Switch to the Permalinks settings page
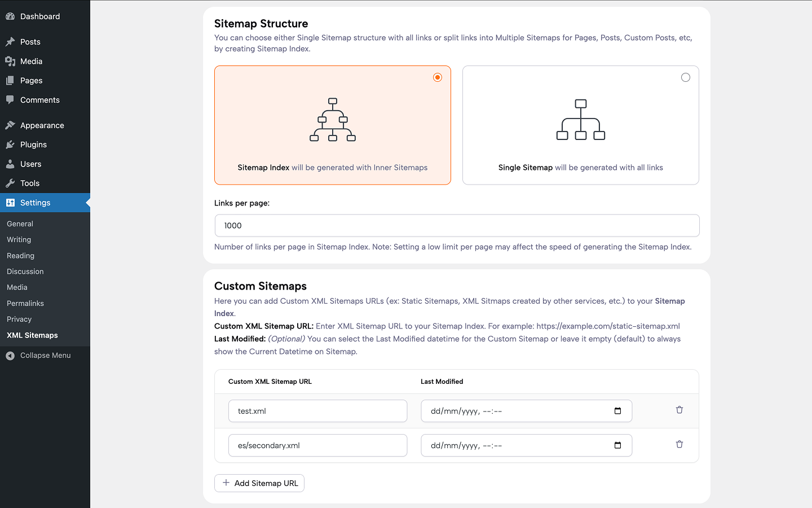Image resolution: width=812 pixels, height=508 pixels. coord(25,303)
